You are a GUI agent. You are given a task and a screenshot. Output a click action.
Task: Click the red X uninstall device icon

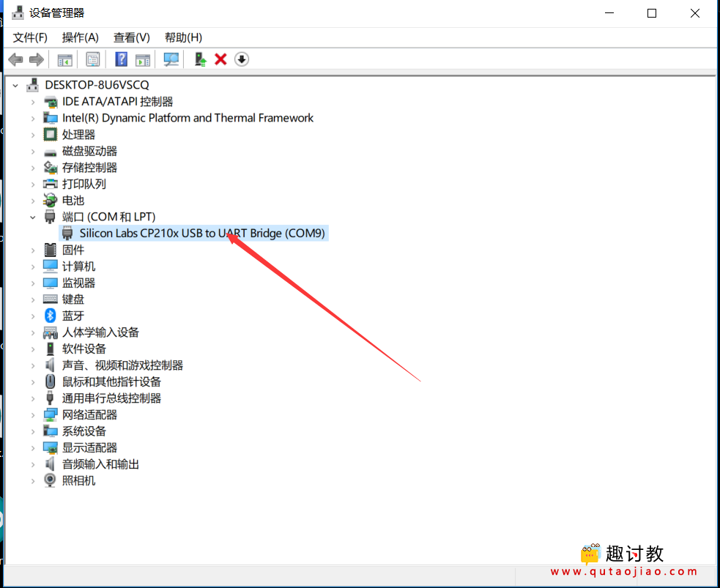tap(221, 59)
